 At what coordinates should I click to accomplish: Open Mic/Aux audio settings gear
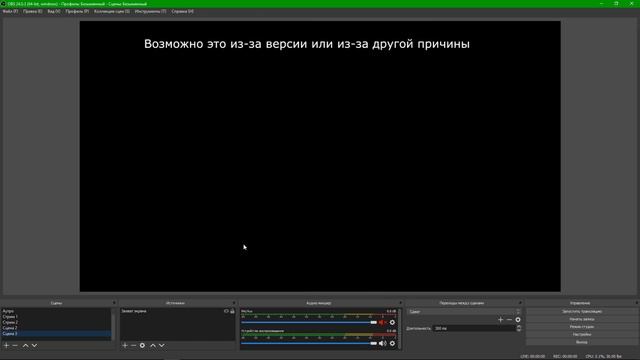392,322
